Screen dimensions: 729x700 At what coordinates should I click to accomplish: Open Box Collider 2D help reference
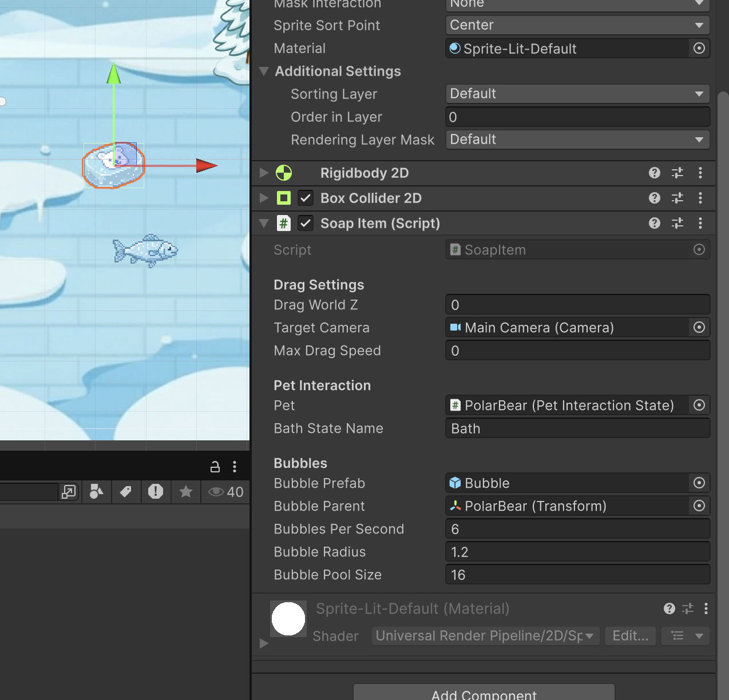[655, 198]
